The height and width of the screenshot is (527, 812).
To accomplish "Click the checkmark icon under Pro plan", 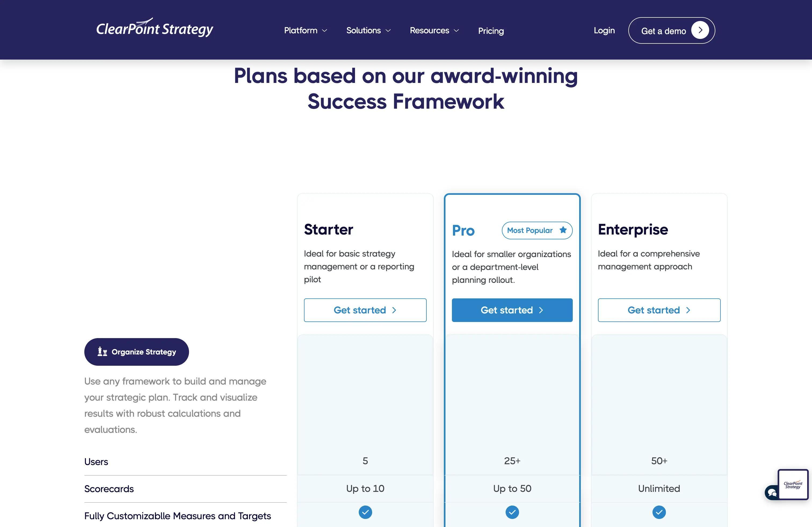I will pos(512,512).
